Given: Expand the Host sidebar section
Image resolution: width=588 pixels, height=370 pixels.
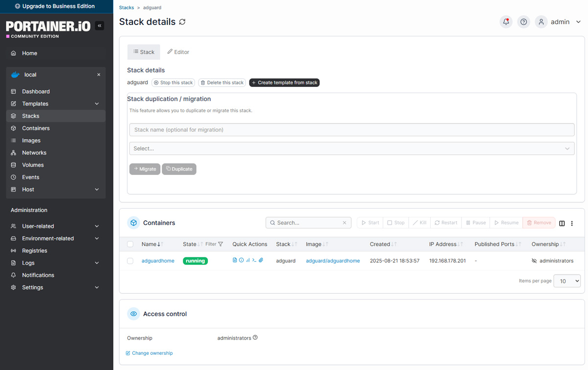Looking at the screenshot, I should (56, 189).
